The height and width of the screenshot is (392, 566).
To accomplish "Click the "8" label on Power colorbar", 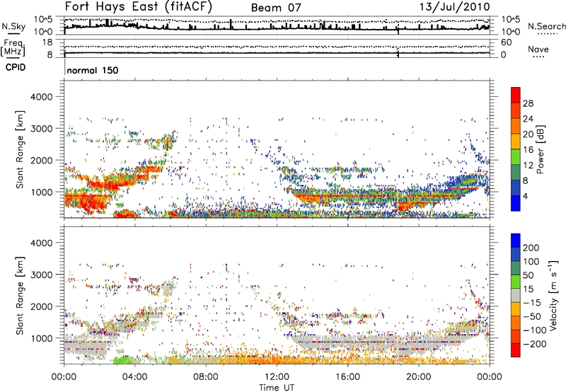I will coord(526,180).
